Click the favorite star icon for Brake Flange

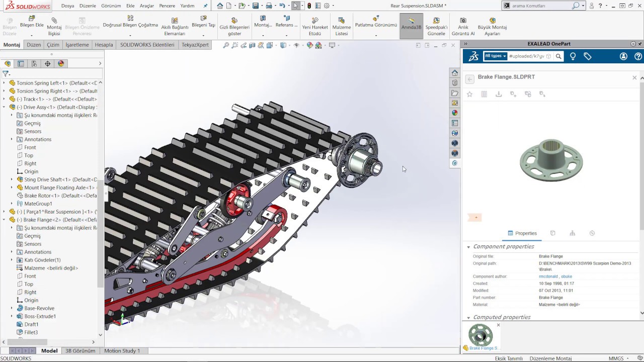coord(469,94)
